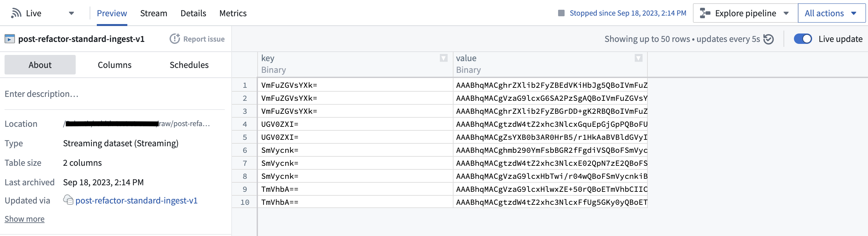Expand the Explore pipeline dropdown arrow
This screenshot has width=868, height=236.
[x=786, y=13]
